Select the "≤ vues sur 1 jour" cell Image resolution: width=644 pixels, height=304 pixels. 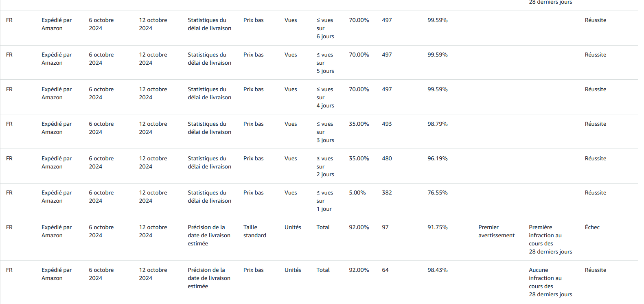coord(324,201)
